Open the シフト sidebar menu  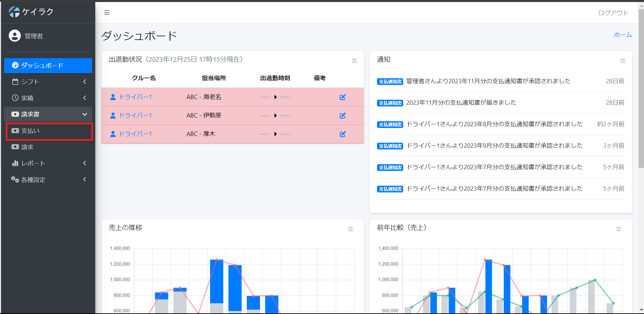click(x=48, y=82)
